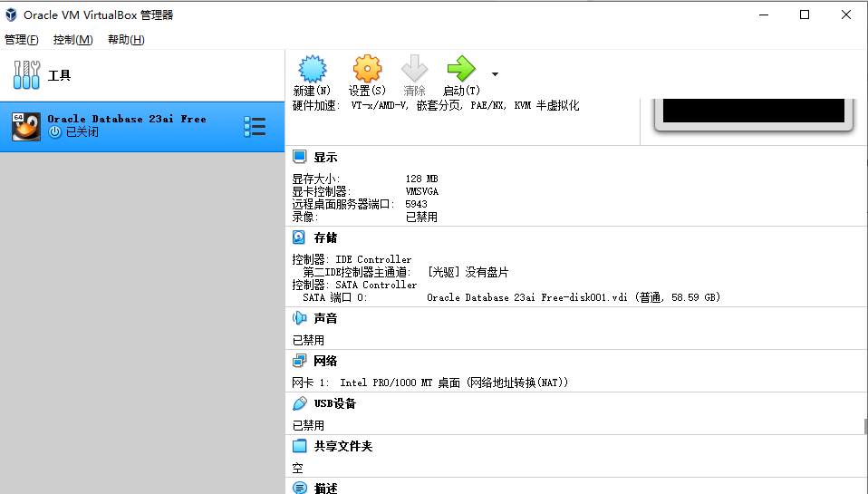The width and height of the screenshot is (868, 494).
Task: Open the 存储 section header link
Action: 325,237
